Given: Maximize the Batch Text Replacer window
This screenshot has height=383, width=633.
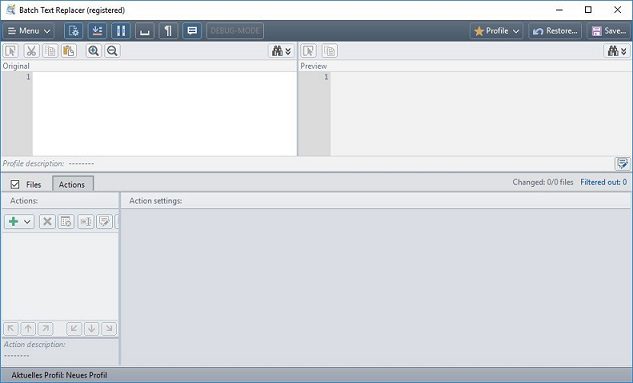Looking at the screenshot, I should click(588, 10).
